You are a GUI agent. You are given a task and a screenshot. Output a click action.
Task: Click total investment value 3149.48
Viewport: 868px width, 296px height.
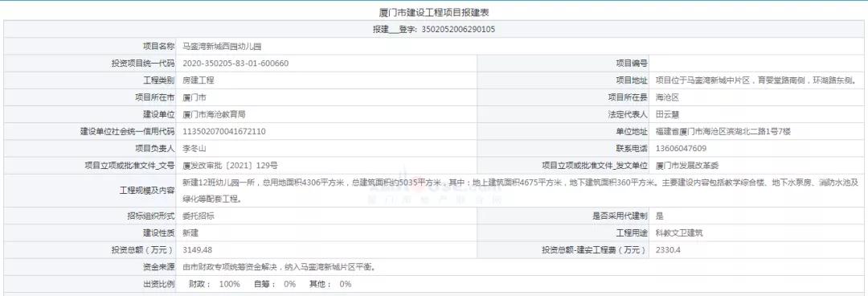(x=198, y=250)
